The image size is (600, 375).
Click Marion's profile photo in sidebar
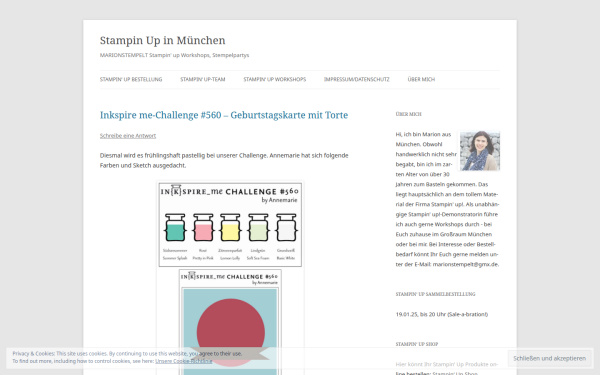[480, 151]
